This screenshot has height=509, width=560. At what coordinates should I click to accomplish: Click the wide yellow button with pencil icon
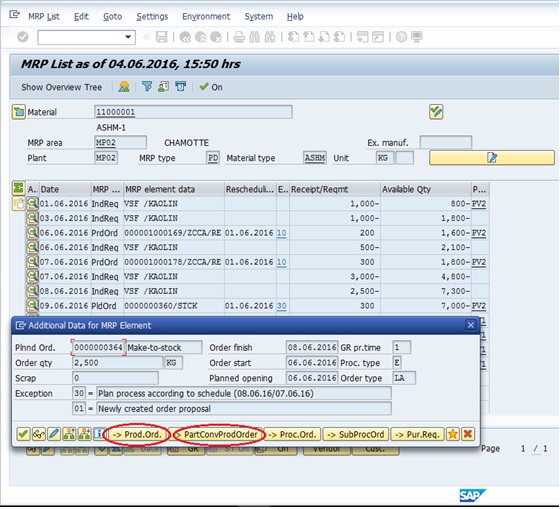coord(492,158)
